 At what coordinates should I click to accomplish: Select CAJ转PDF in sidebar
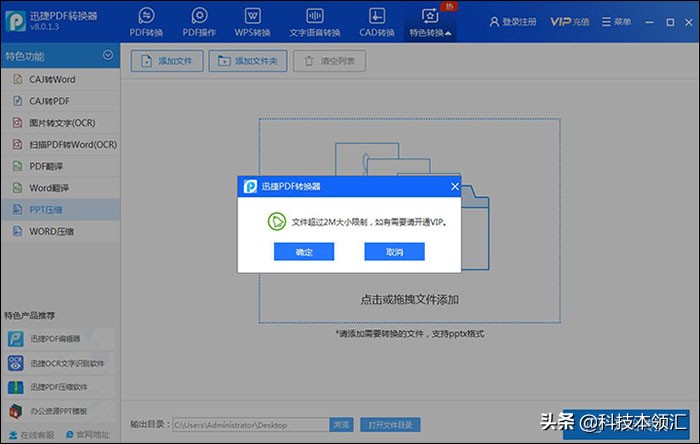(x=60, y=101)
